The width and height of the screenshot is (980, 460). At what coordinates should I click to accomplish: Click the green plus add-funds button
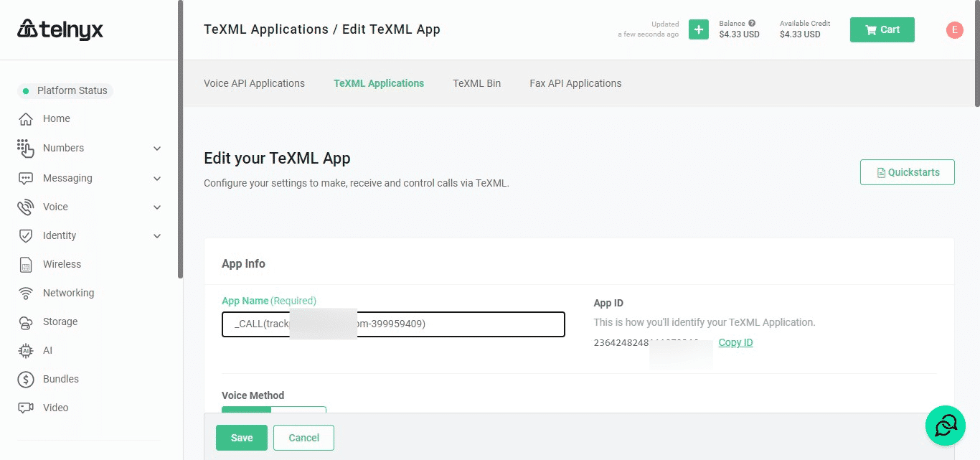(x=698, y=29)
